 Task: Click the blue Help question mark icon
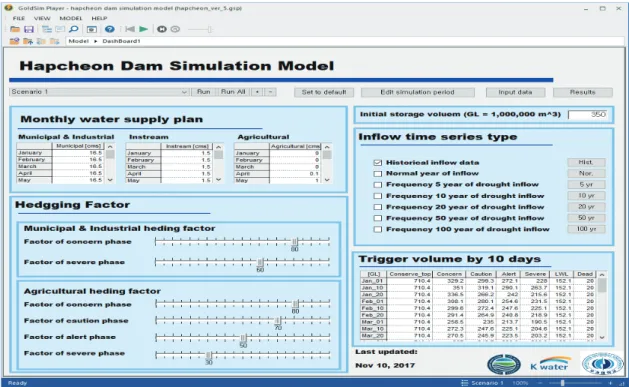coord(110,29)
